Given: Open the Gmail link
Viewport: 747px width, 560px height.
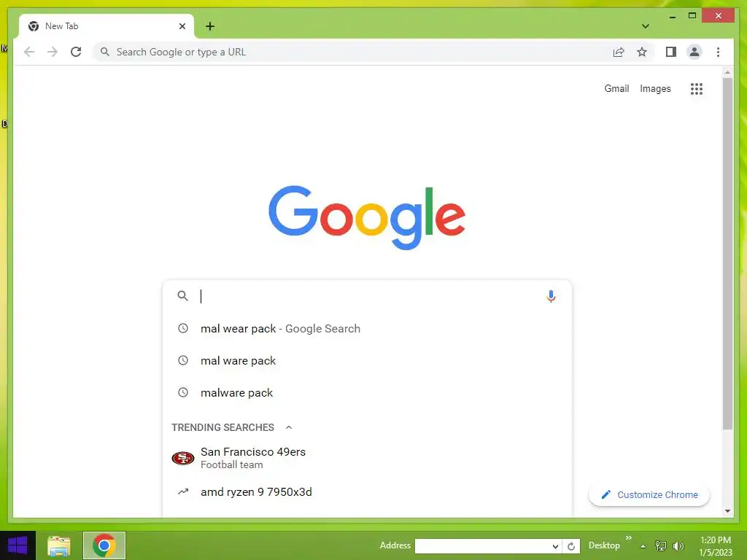Looking at the screenshot, I should [616, 88].
